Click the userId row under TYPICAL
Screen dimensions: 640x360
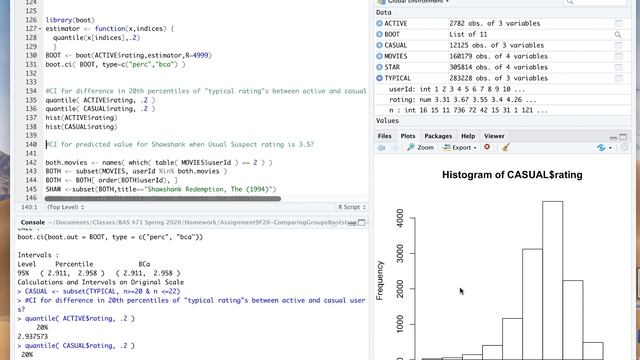[x=502, y=89]
